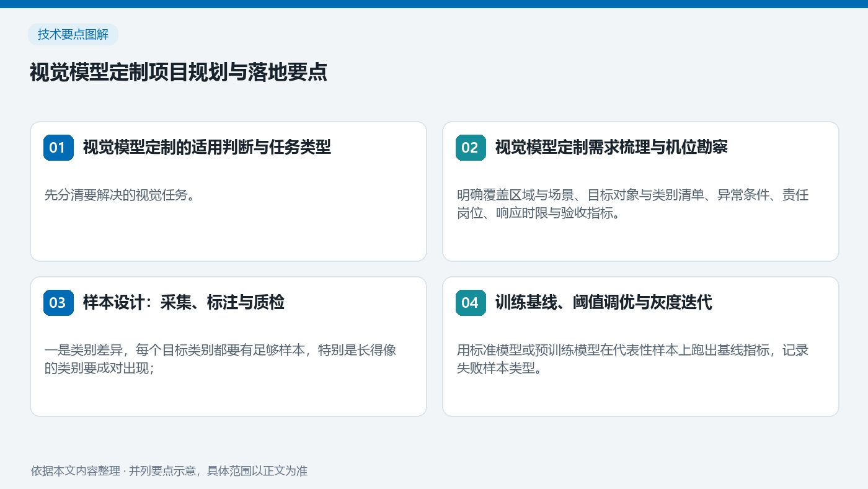Click the paragraph starting 用标准模型或预训练模型
This screenshot has width=868, height=489.
coord(632,359)
